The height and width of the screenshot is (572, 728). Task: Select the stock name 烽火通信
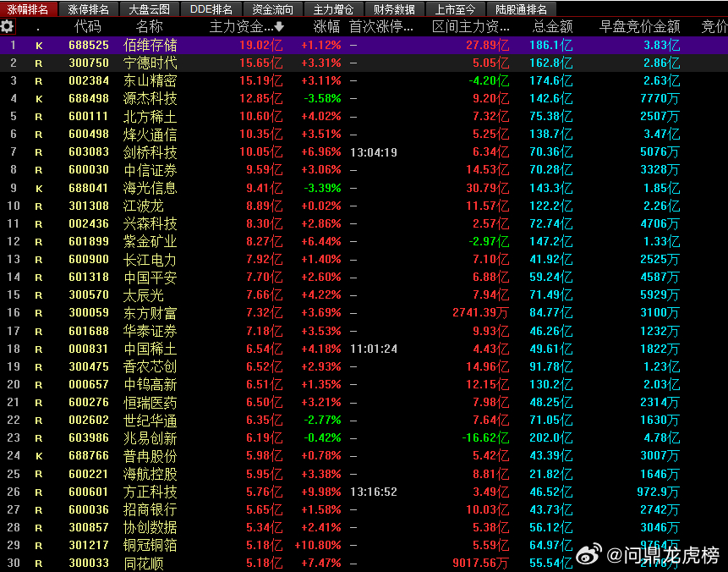(x=150, y=135)
